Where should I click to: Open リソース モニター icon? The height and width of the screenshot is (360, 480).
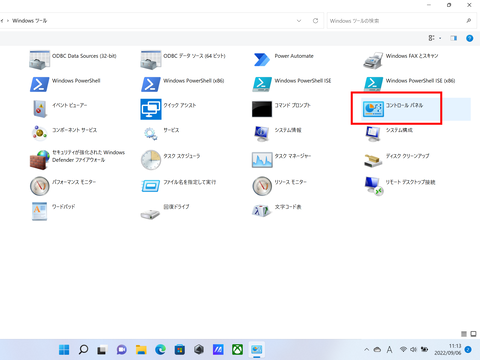tap(262, 186)
